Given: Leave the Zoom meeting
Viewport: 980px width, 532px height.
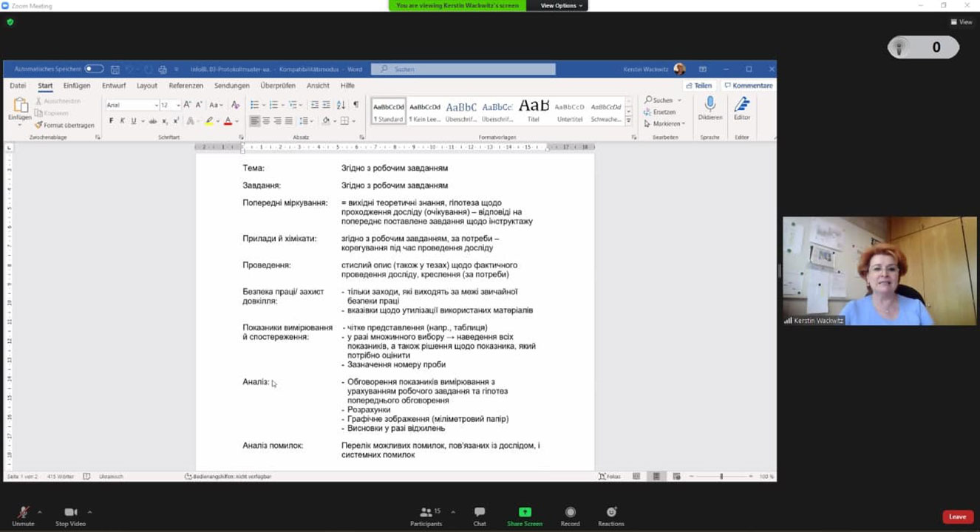Looking at the screenshot, I should (x=957, y=516).
